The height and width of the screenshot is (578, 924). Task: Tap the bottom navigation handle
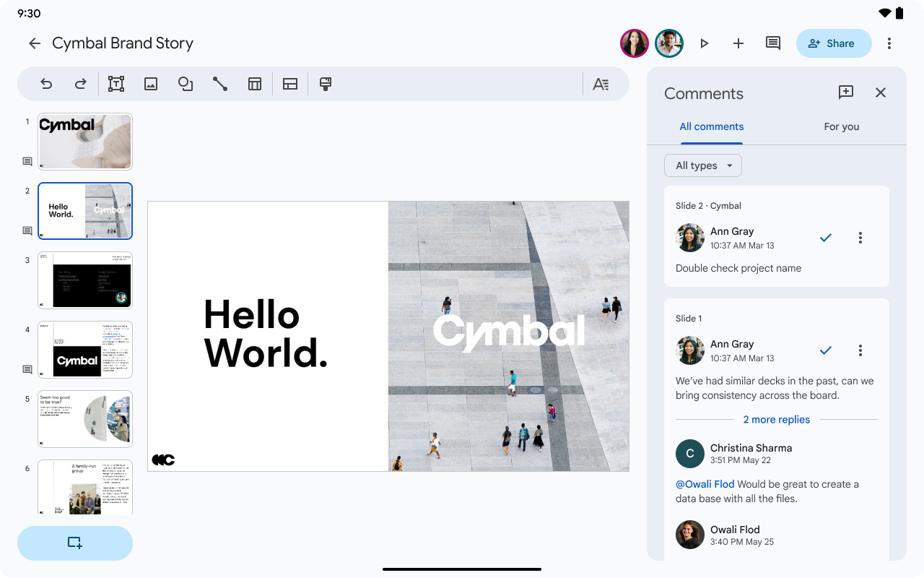(x=462, y=569)
